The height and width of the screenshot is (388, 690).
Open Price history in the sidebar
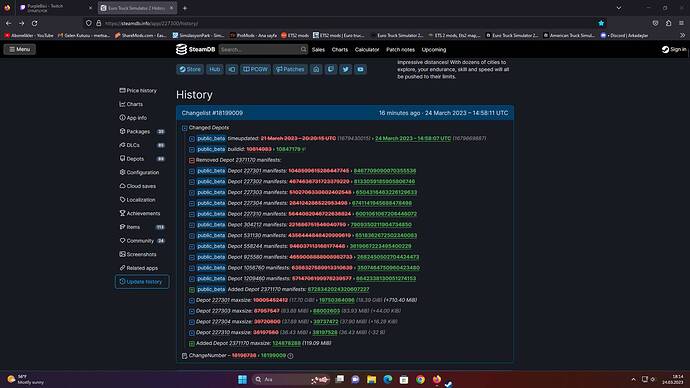coord(138,91)
